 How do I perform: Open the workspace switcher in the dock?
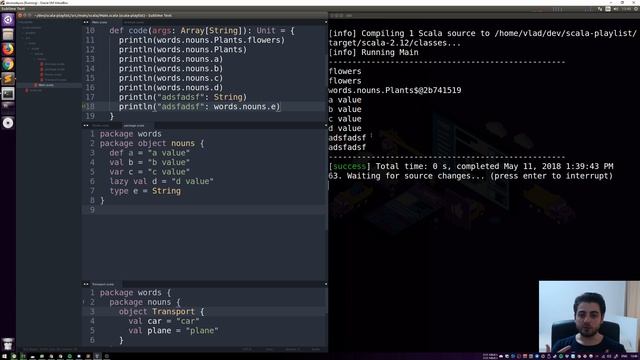click(8, 108)
